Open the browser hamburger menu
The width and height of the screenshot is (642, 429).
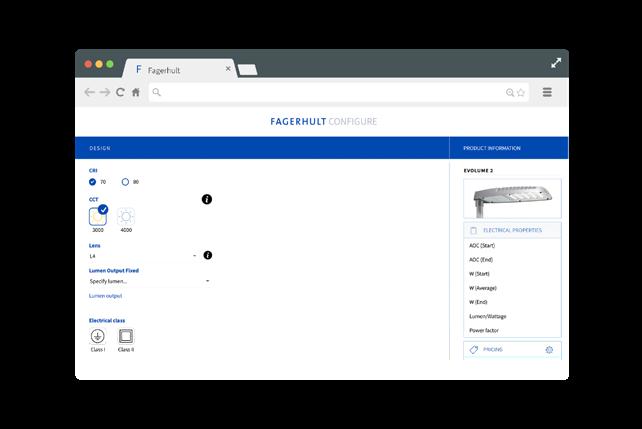point(547,92)
